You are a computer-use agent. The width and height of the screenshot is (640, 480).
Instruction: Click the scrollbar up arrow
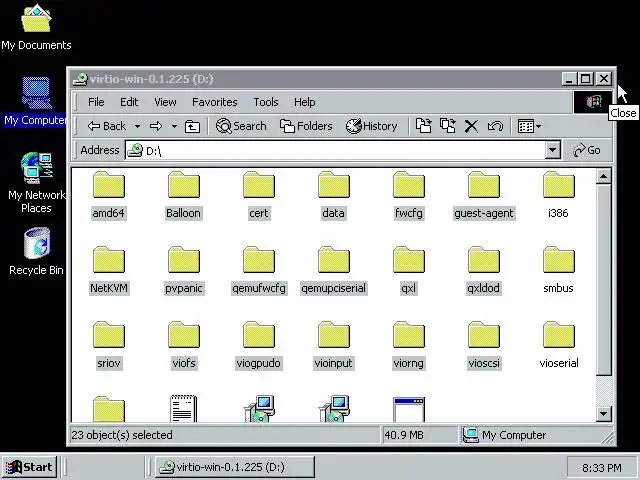click(603, 177)
